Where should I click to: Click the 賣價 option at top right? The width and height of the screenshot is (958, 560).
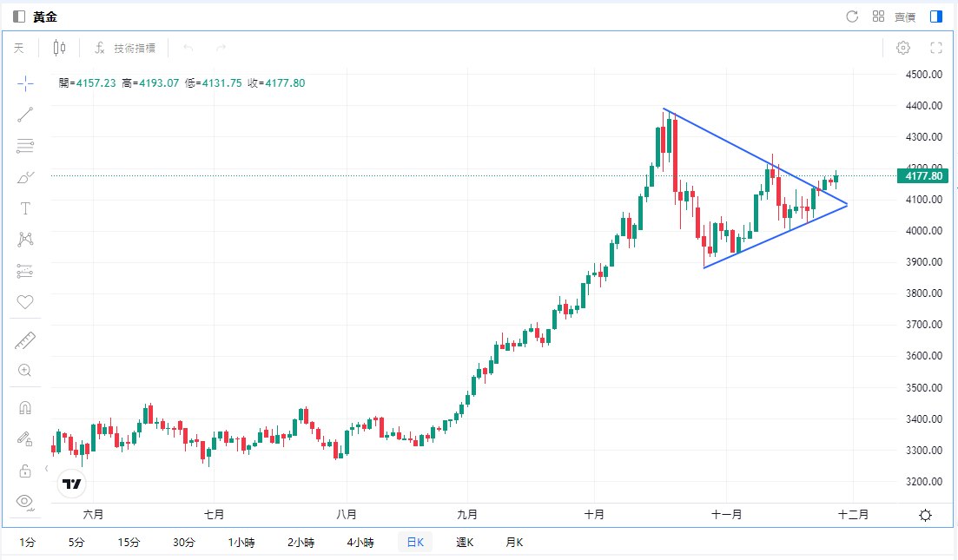(x=904, y=16)
